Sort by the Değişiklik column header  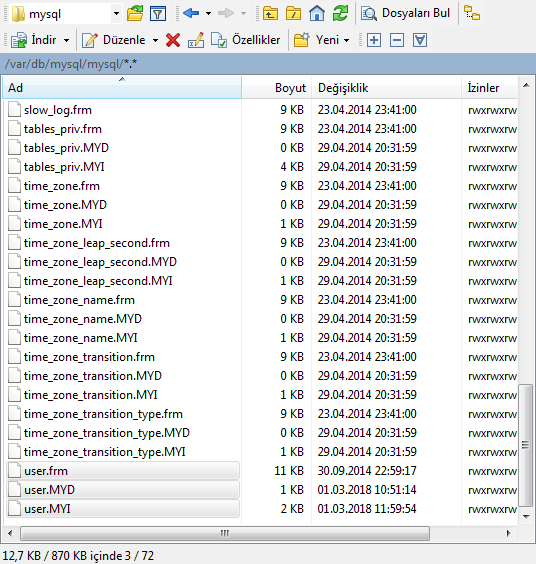(387, 88)
